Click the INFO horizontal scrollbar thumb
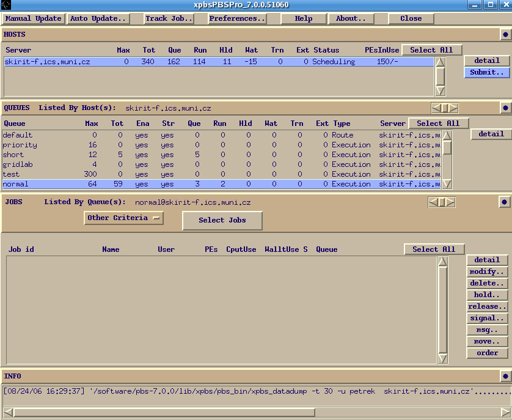 164,412
